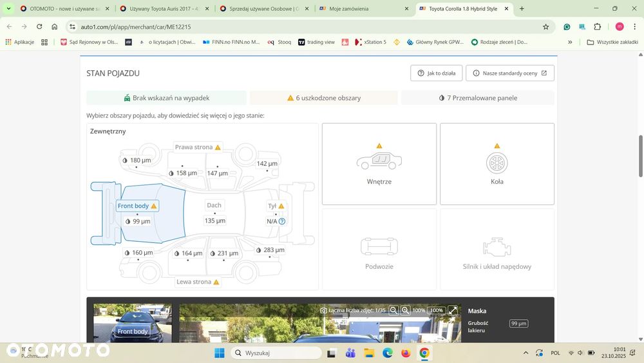
Task: Switch to the OTOMOTO browser tab
Action: [x=64, y=8]
